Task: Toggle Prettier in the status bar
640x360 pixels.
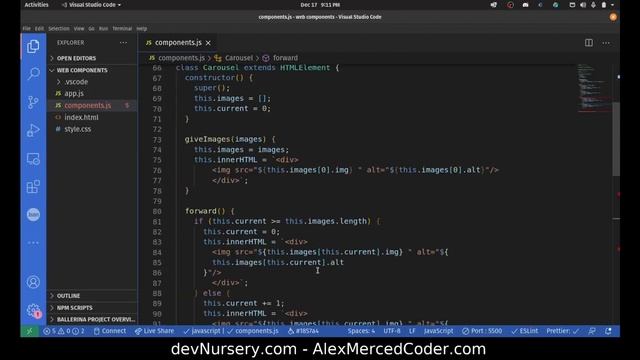Action: pyautogui.click(x=562, y=331)
